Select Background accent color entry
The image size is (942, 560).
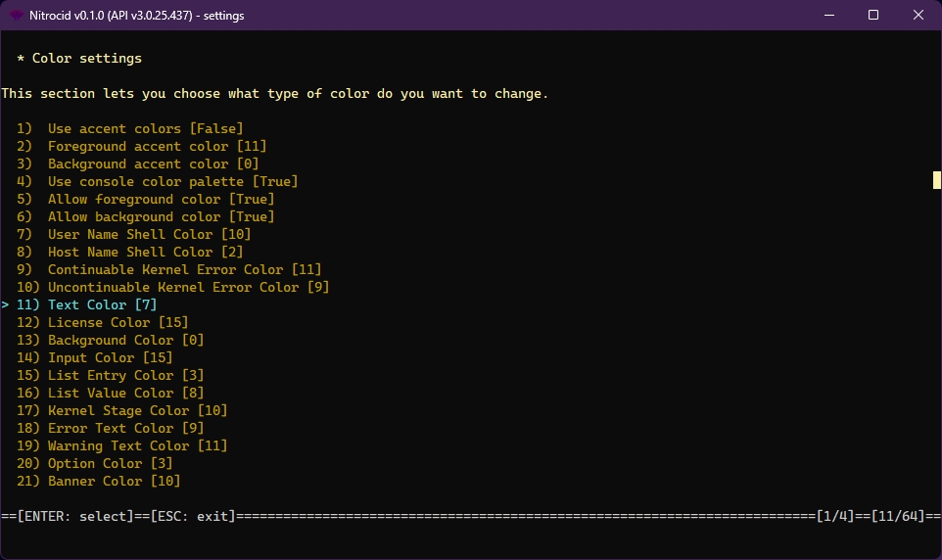coord(153,163)
